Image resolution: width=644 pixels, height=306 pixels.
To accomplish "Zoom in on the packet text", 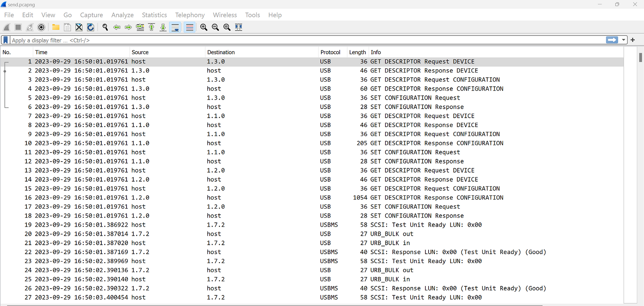I will 204,27.
